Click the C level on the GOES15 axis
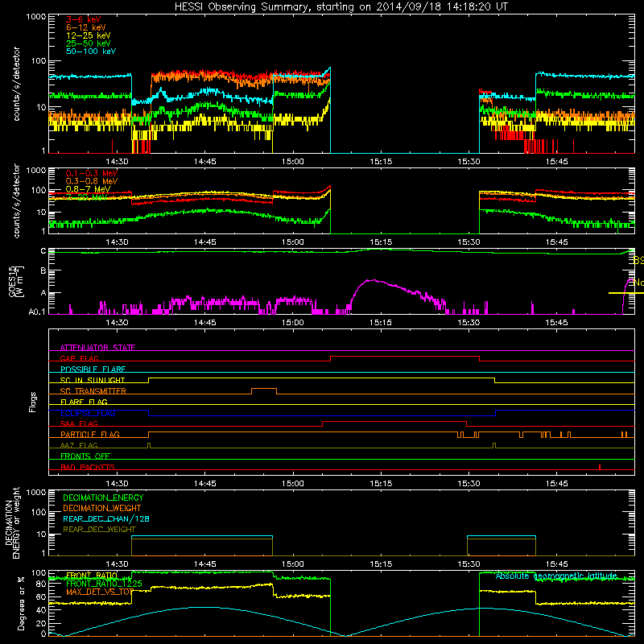The image size is (644, 644). [x=43, y=251]
